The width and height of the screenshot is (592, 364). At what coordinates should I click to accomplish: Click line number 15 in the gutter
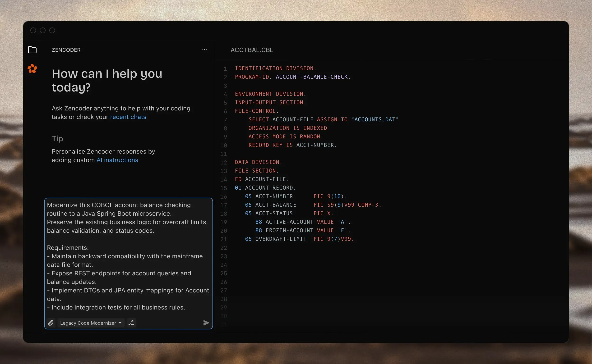point(224,188)
